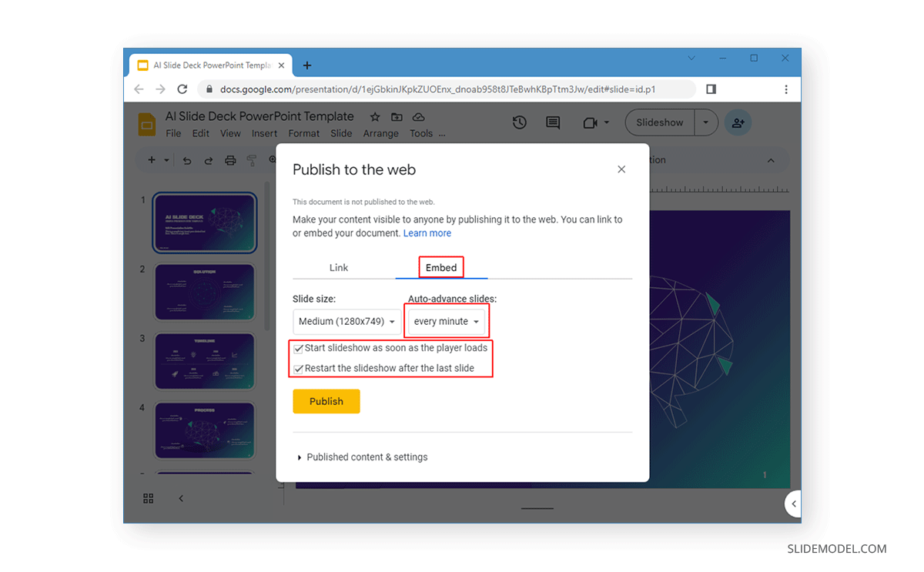Open the Move to folder icon

397,116
